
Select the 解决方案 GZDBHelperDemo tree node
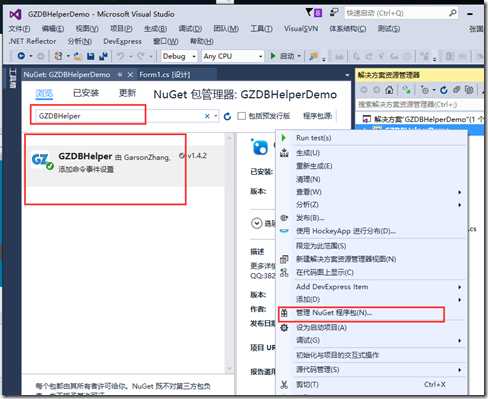pyautogui.click(x=422, y=119)
